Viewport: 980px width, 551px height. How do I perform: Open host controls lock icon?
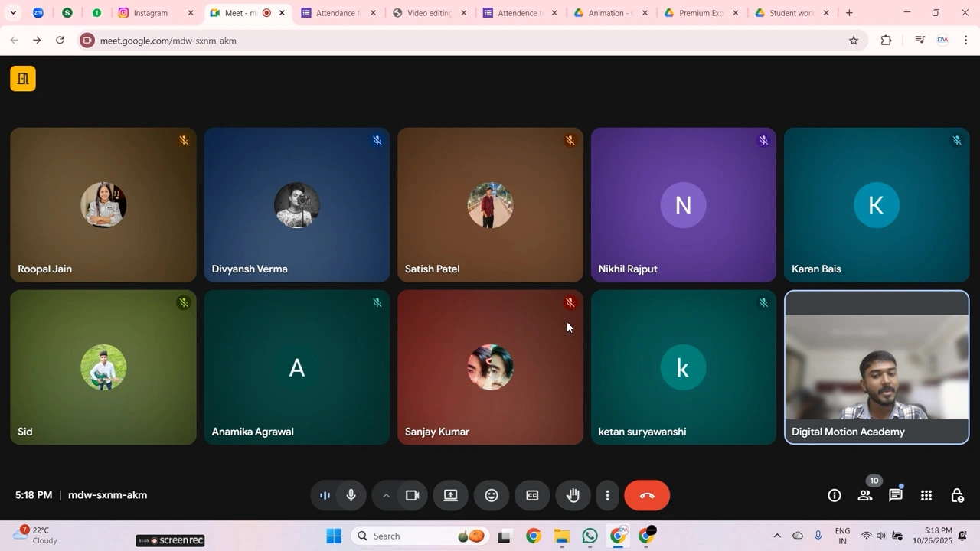click(x=957, y=496)
